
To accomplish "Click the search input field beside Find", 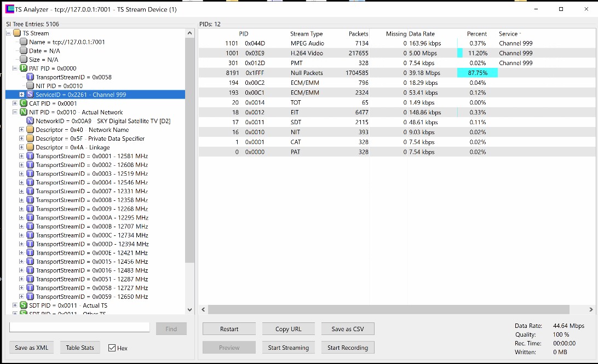I will click(79, 327).
